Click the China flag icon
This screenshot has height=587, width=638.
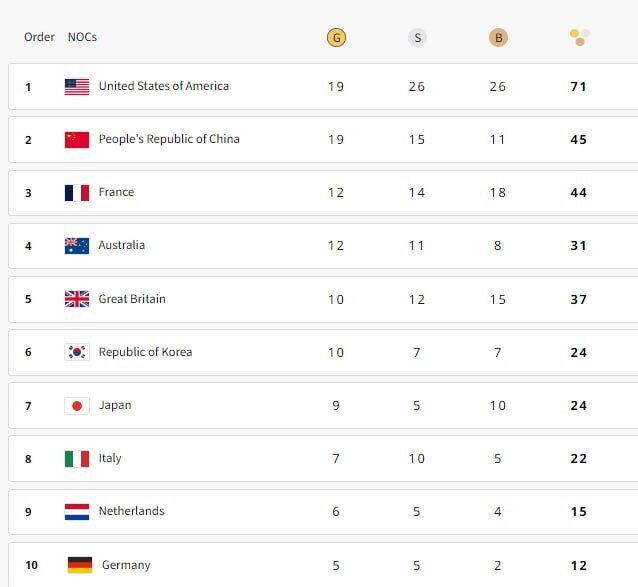click(x=77, y=140)
